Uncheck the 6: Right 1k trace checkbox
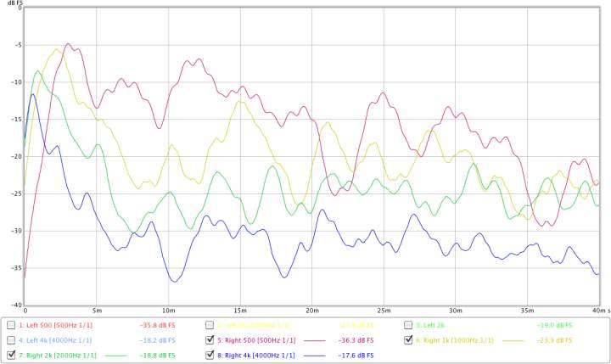Viewport: 611px width, 364px height. pyautogui.click(x=408, y=340)
